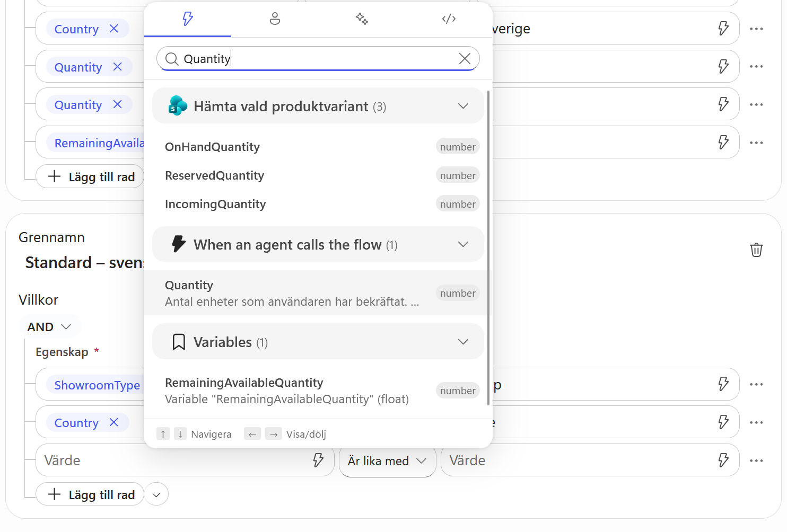Open more options for the empty Värde row
This screenshot has width=787, height=532.
point(756,461)
